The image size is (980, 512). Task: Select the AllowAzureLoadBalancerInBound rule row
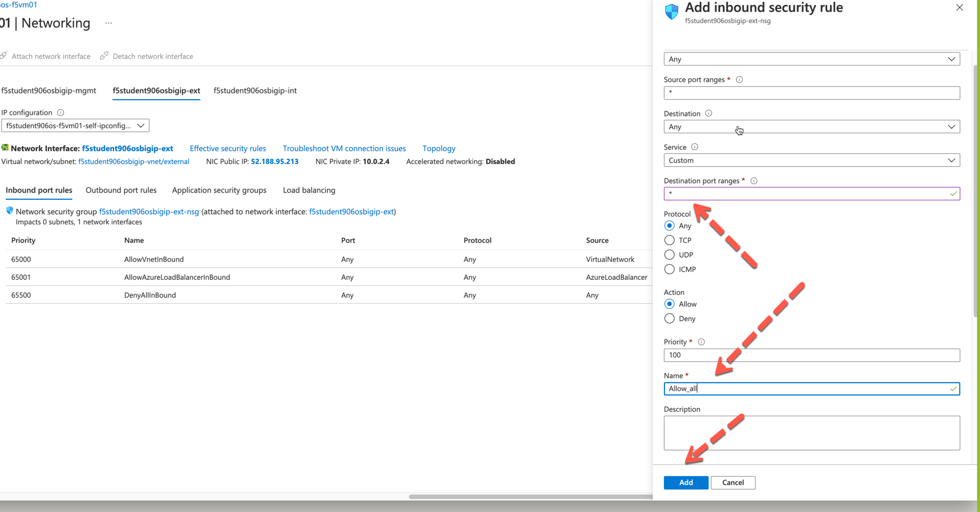[x=329, y=277]
